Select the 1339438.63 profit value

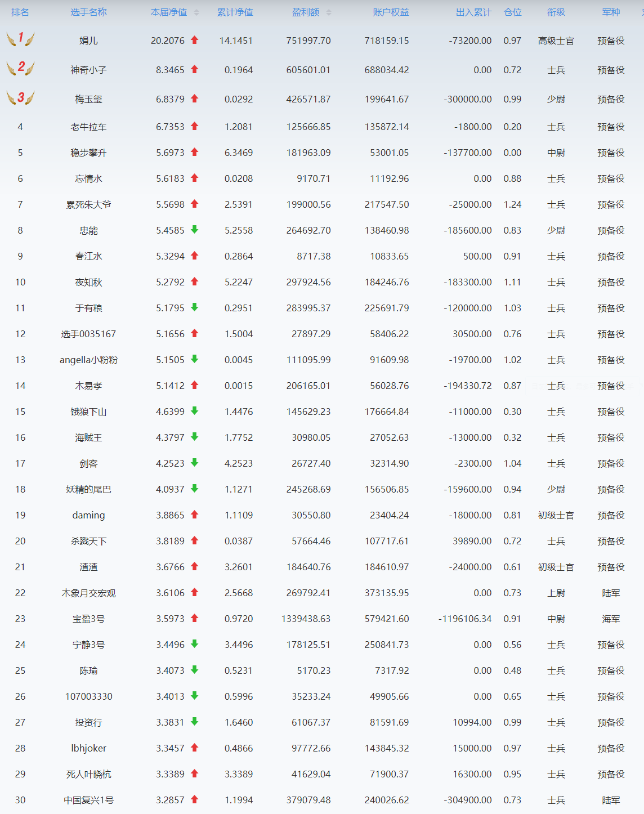point(306,619)
